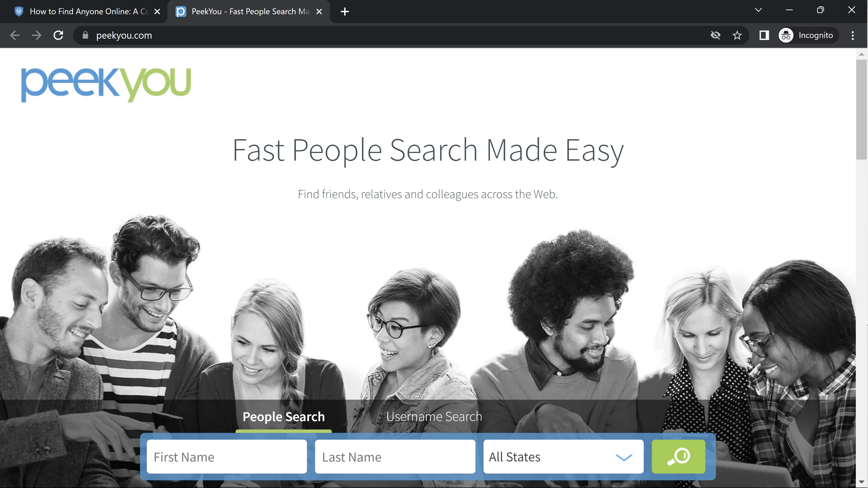Image resolution: width=868 pixels, height=488 pixels.
Task: Expand the All States dropdown
Action: pos(563,457)
